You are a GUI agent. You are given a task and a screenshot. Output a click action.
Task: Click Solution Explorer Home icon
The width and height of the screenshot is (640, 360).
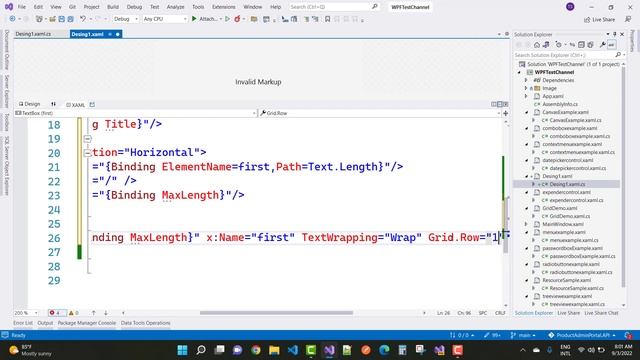point(537,45)
